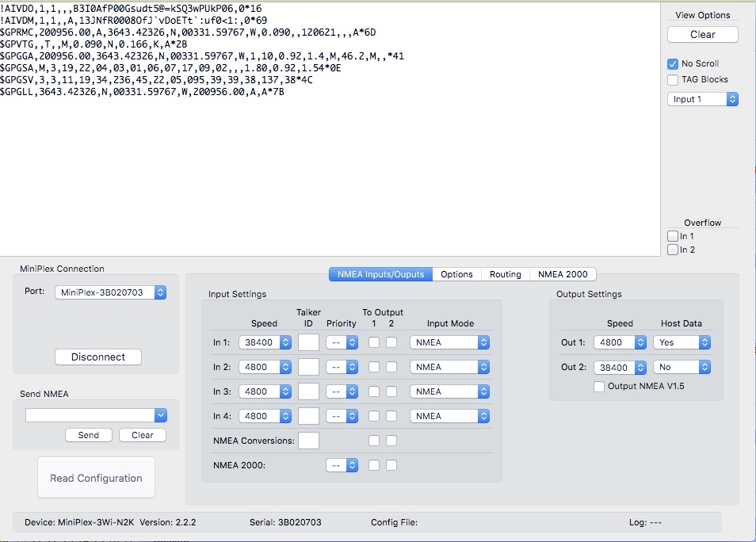Open the Routing tab
The image size is (756, 542).
(x=506, y=274)
